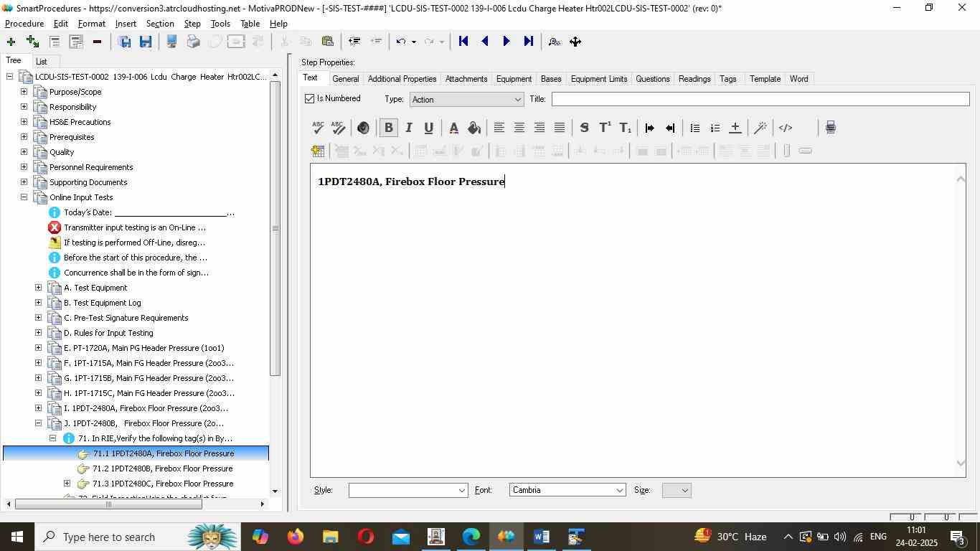
Task: Click the green plus add step icon
Action: 11,42
